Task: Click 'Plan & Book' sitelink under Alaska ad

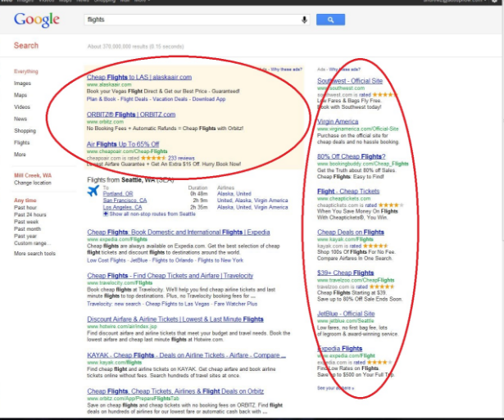Action: tap(102, 99)
